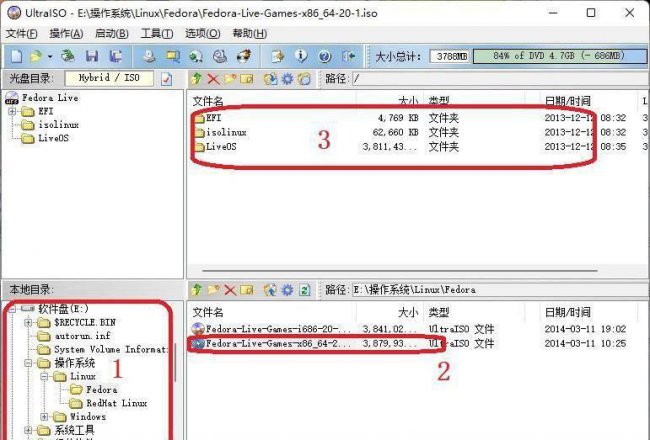This screenshot has width=650, height=440.
Task: Click the 84% of DVD 4.7GB capacity bar
Action: tap(559, 56)
